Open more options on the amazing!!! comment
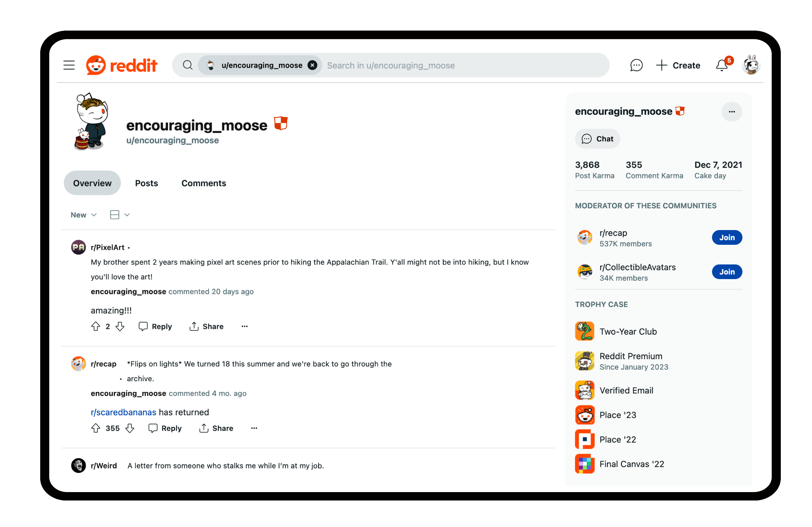The width and height of the screenshot is (812, 527). pyautogui.click(x=244, y=326)
